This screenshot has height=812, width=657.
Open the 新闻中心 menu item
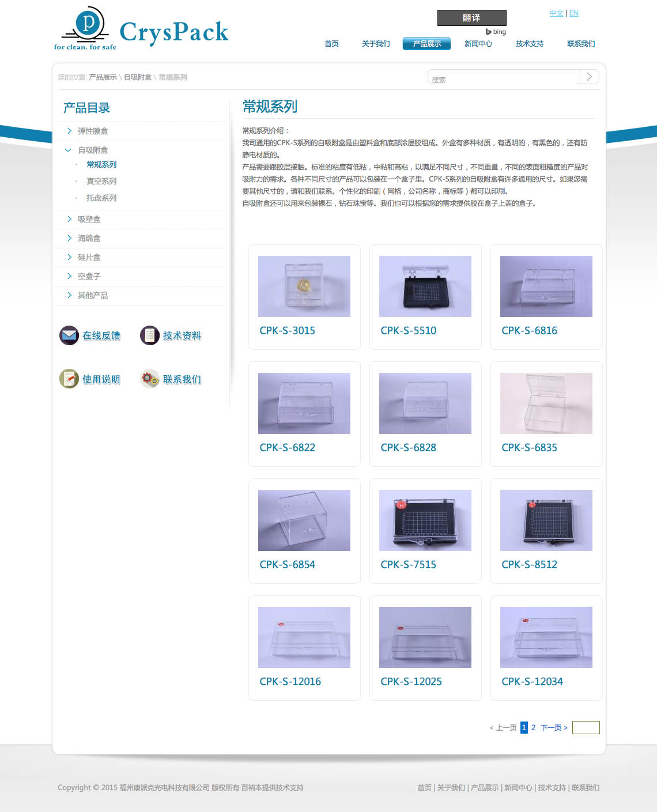point(478,44)
